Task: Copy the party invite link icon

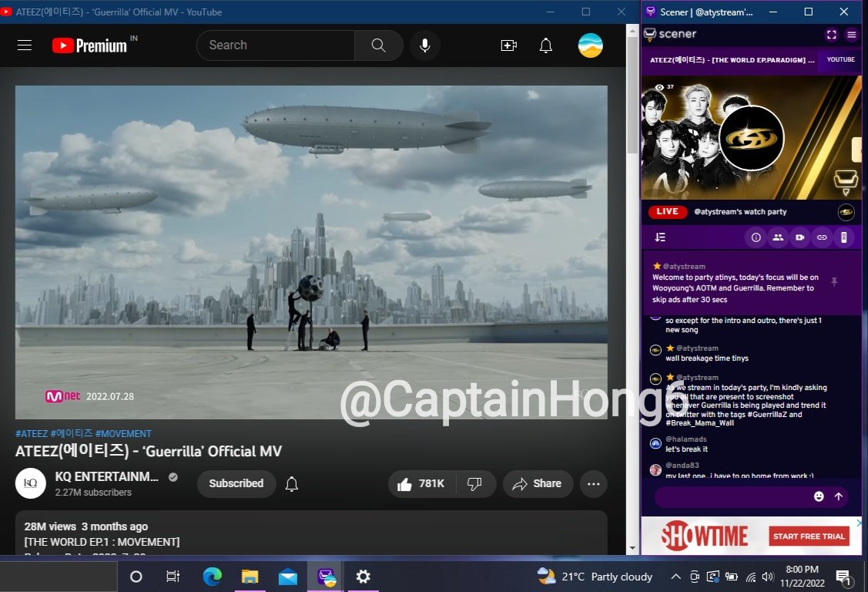Action: coord(822,237)
